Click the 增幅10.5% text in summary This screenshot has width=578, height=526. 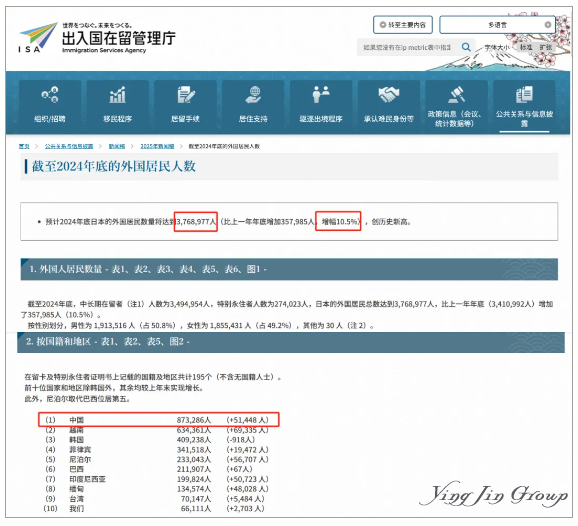(339, 222)
